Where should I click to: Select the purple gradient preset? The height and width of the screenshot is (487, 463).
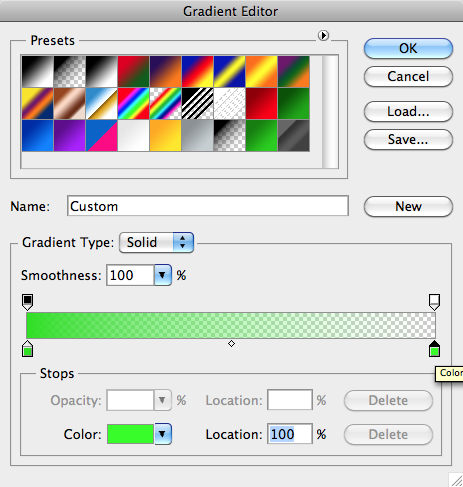[70, 135]
